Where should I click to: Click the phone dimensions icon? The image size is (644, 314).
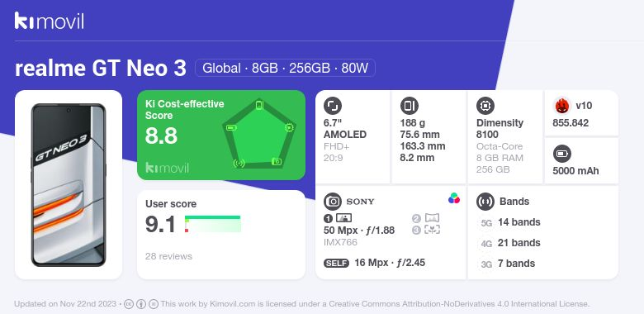409,106
